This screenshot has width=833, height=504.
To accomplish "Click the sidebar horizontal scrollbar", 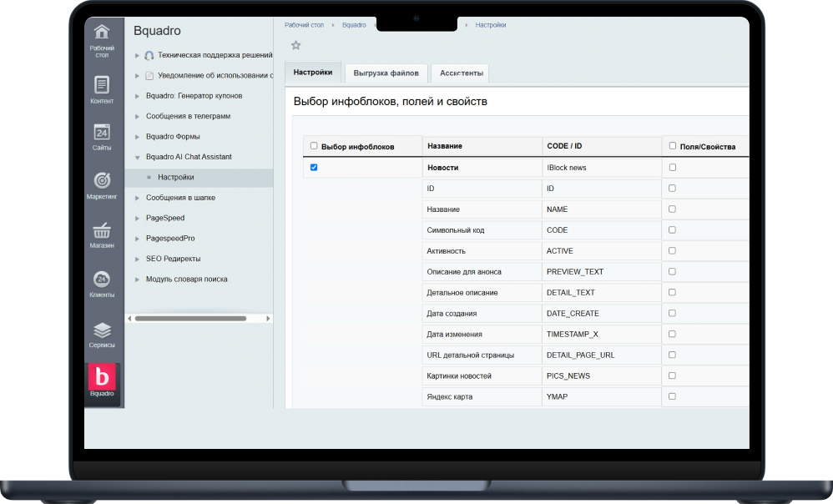I will pos(190,318).
